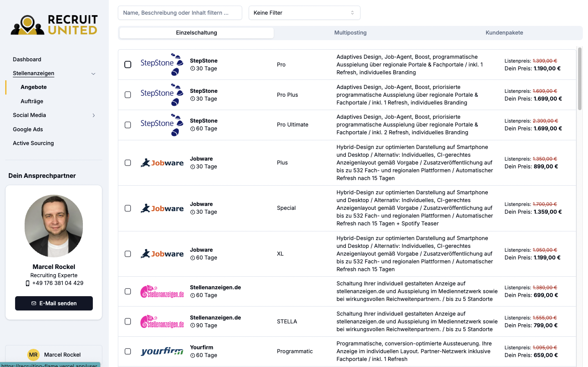Click clock icon in StepStone Pro row
Viewport: 588px width, 367px height.
click(x=193, y=69)
